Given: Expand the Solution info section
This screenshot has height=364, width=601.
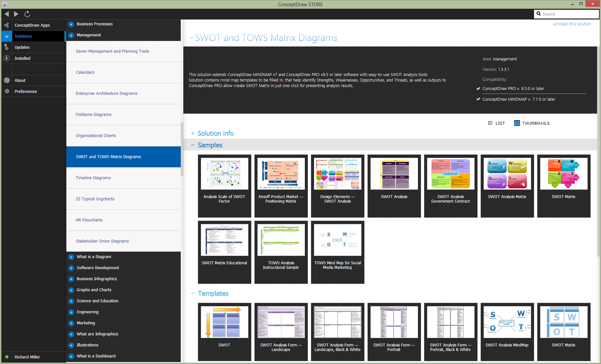Looking at the screenshot, I should coord(193,133).
